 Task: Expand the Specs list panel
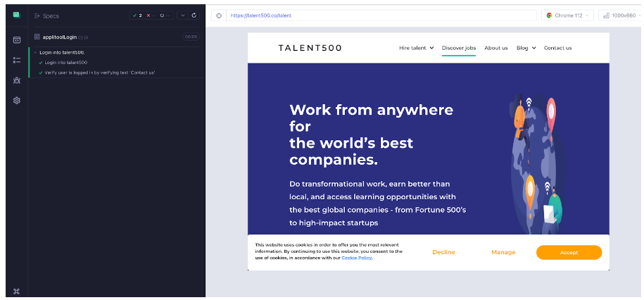coord(46,15)
